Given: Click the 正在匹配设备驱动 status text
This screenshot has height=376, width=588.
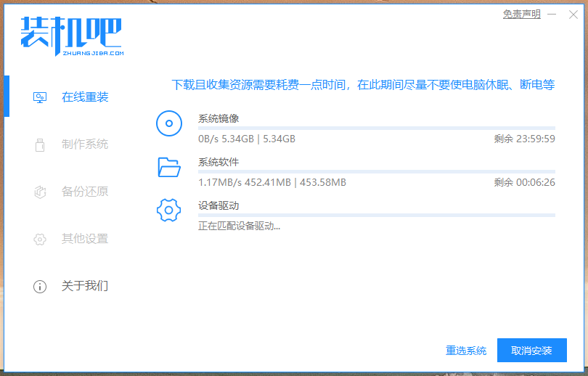Looking at the screenshot, I should coord(239,226).
